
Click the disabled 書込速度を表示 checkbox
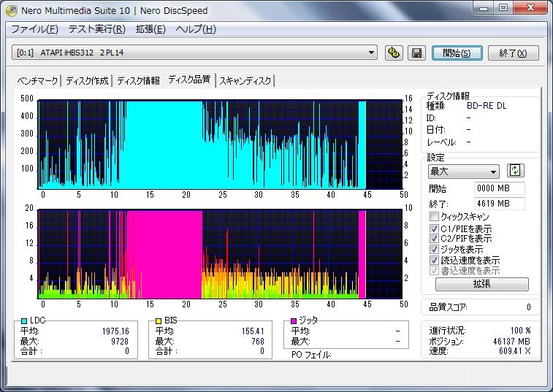[x=434, y=271]
